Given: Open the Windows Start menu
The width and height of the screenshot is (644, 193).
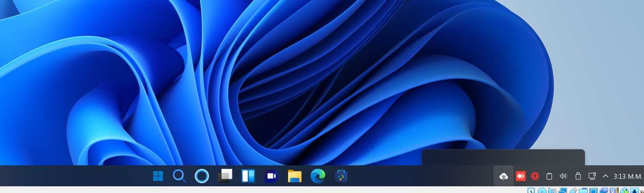Looking at the screenshot, I should click(x=158, y=176).
